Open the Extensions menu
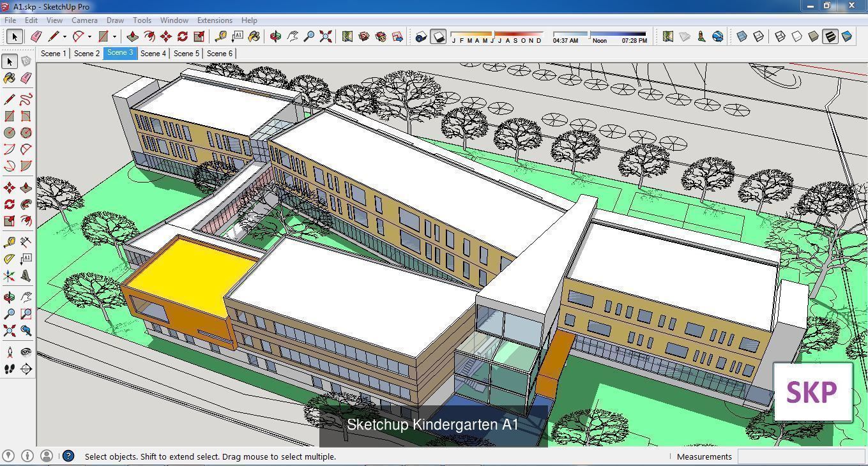The image size is (868, 466). (x=215, y=20)
